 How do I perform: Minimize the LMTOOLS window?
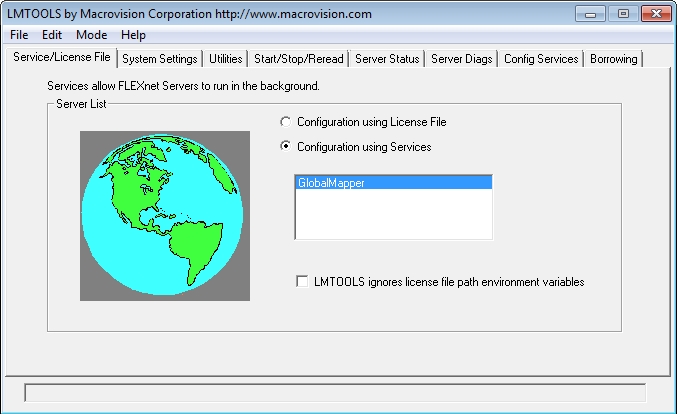click(x=594, y=13)
